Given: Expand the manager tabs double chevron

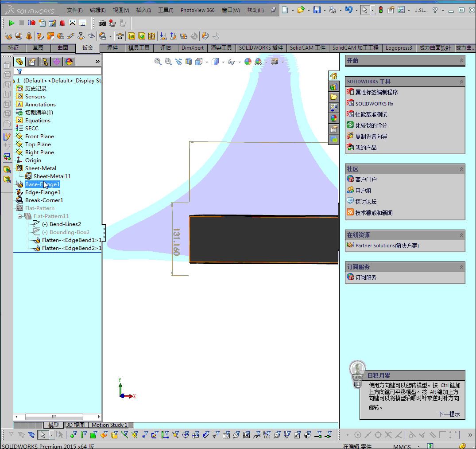Looking at the screenshot, I should (x=97, y=61).
